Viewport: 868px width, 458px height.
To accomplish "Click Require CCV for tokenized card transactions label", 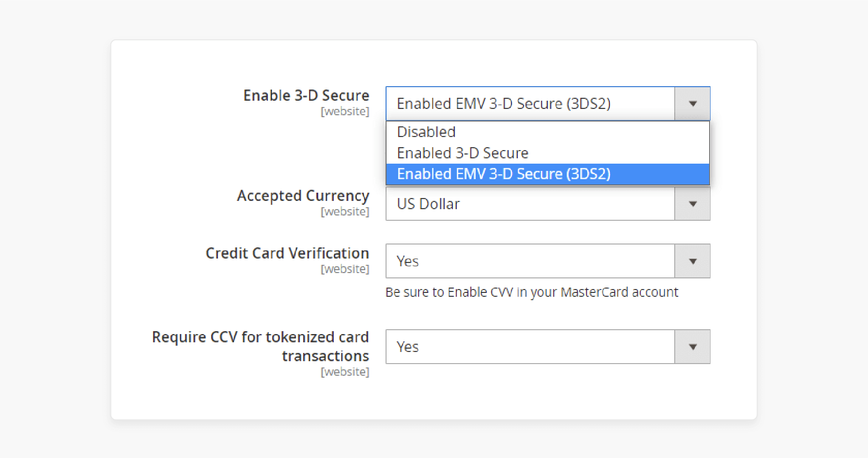I will [261, 346].
